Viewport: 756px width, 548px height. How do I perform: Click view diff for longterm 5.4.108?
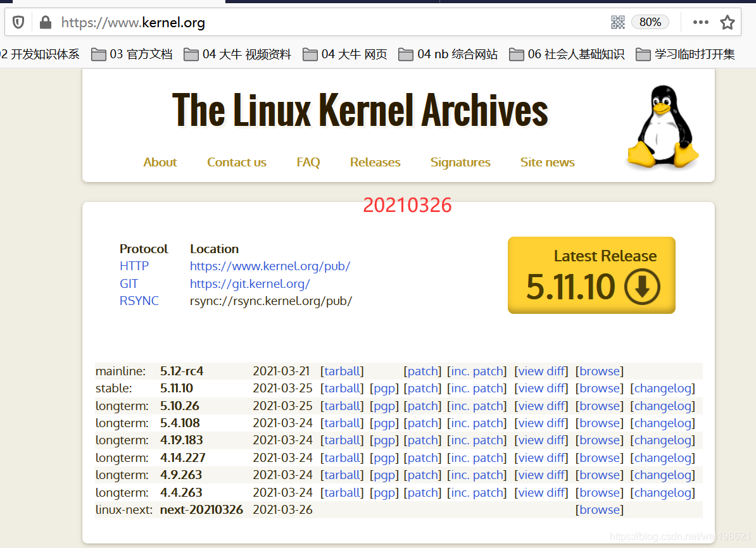pos(541,423)
